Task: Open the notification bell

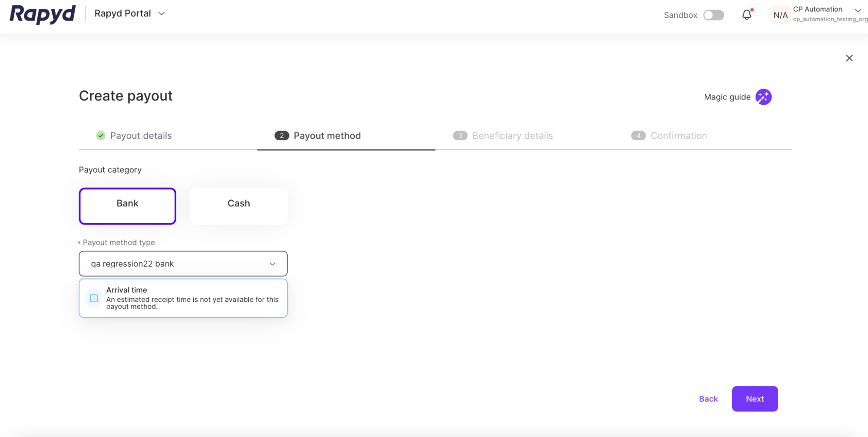Action: pos(746,14)
